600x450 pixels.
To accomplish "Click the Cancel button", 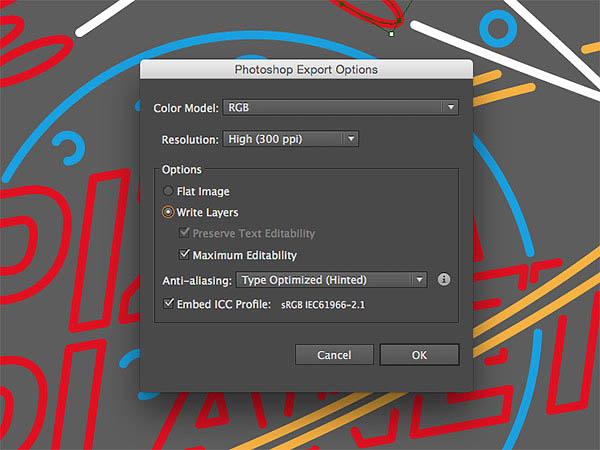I will coord(334,355).
